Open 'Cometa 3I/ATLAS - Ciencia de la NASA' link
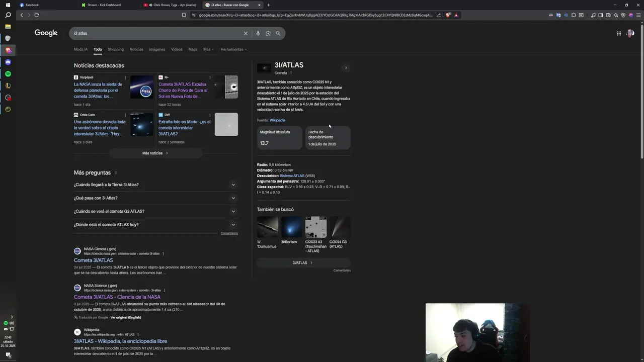 [x=117, y=297]
